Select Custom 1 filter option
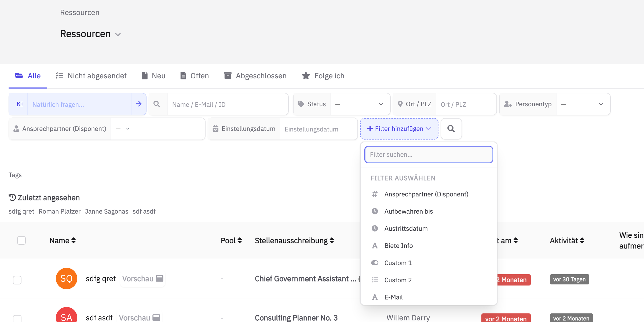644x322 pixels. click(x=429, y=263)
